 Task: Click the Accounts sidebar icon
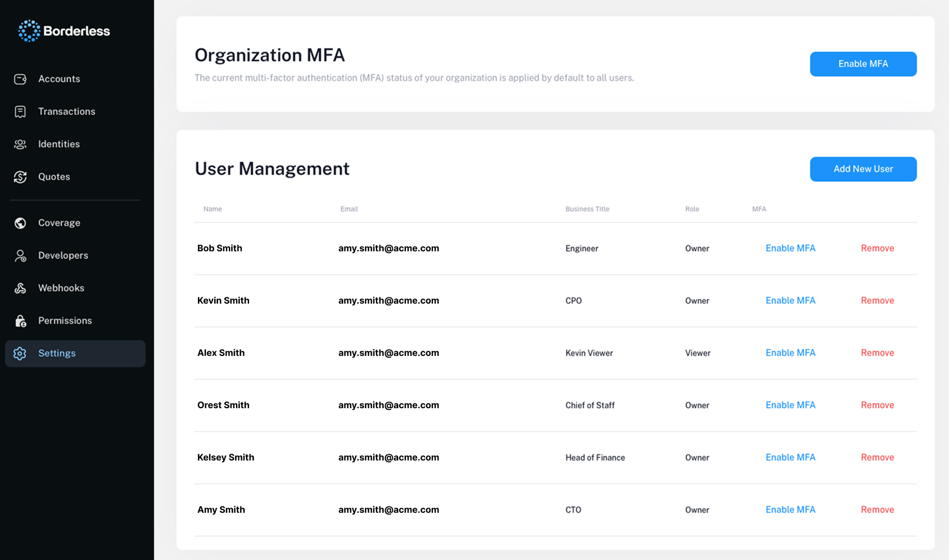click(x=20, y=79)
